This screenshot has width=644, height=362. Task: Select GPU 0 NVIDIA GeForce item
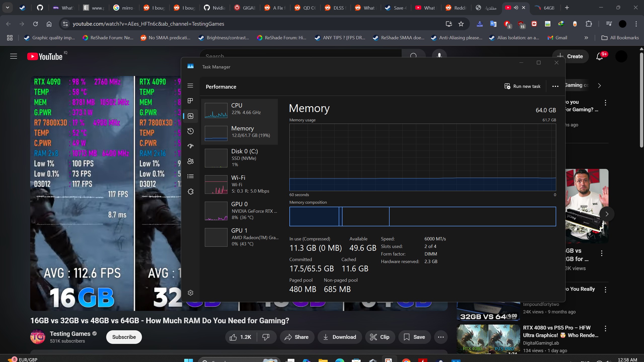click(239, 211)
